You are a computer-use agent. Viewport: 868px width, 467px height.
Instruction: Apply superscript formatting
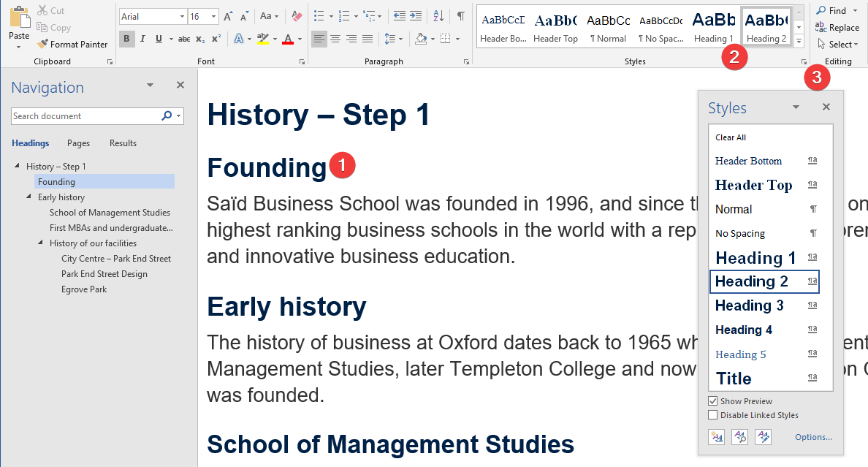tap(216, 39)
